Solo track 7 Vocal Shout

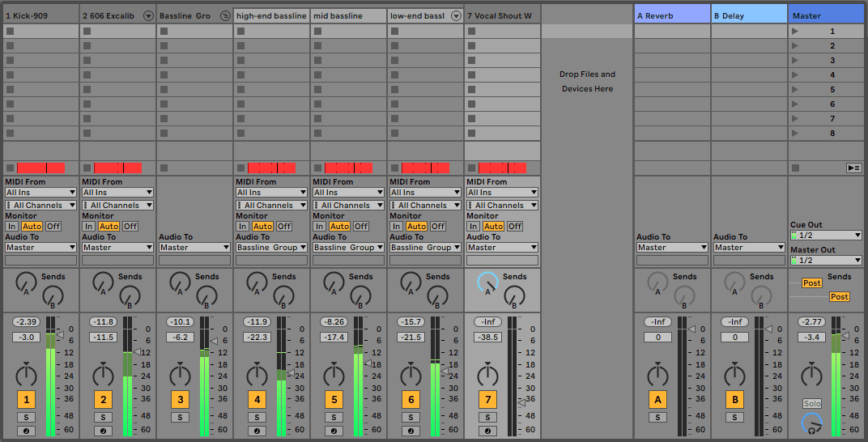click(x=487, y=417)
